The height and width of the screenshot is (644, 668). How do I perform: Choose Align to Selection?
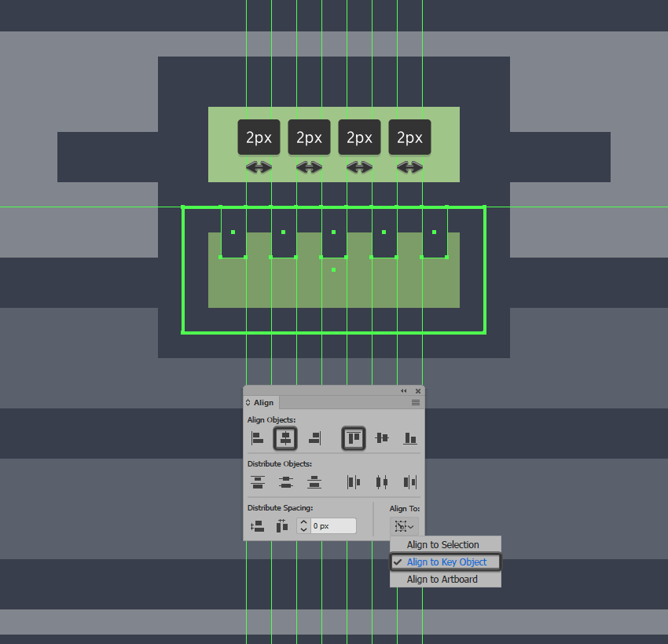[x=445, y=544]
